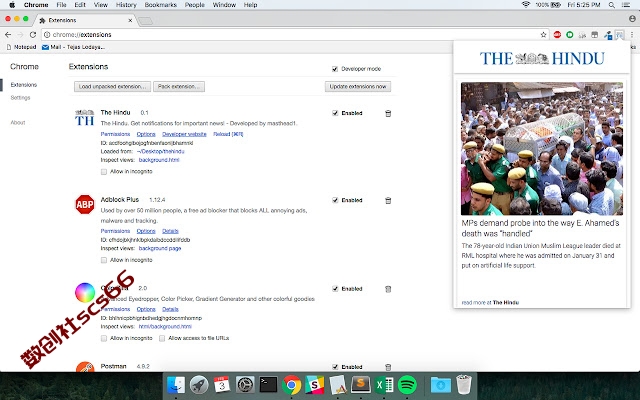The image size is (640, 400).
Task: Open About in Chrome sidebar
Action: tap(18, 122)
